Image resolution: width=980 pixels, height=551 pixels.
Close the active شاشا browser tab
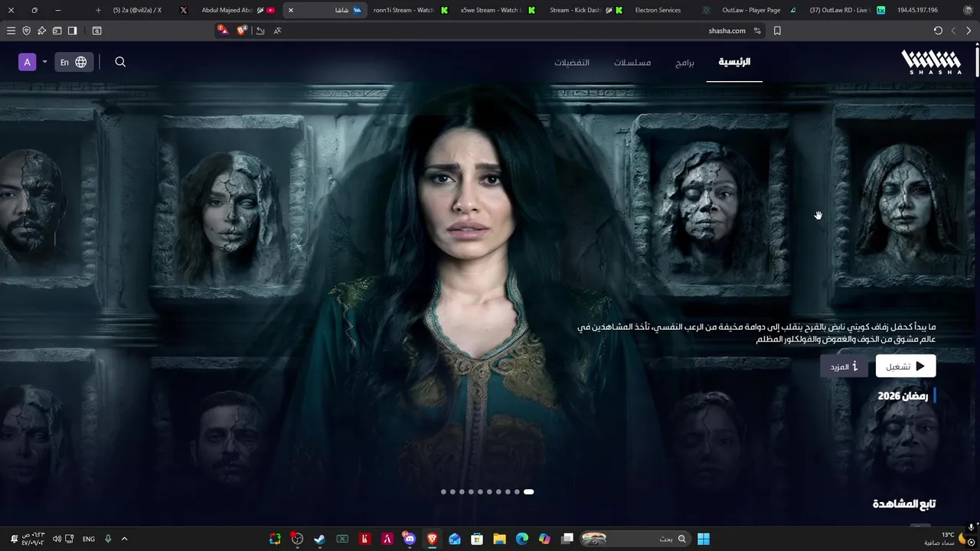pyautogui.click(x=290, y=10)
